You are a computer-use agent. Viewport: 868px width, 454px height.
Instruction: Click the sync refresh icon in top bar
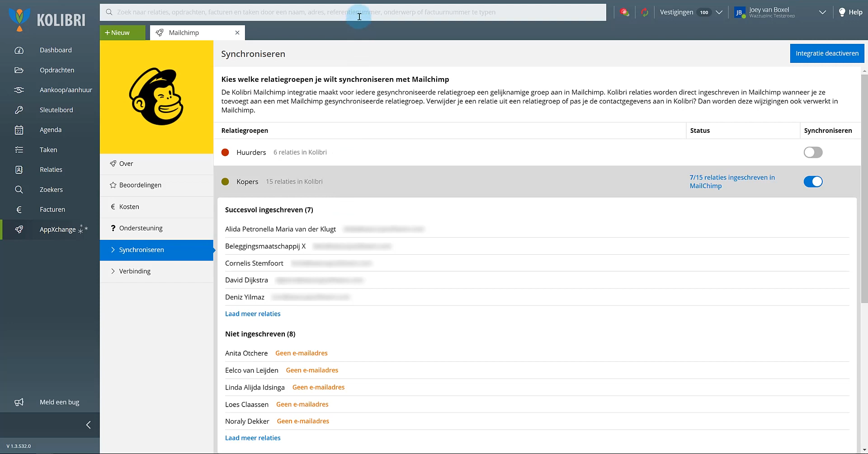(x=645, y=12)
